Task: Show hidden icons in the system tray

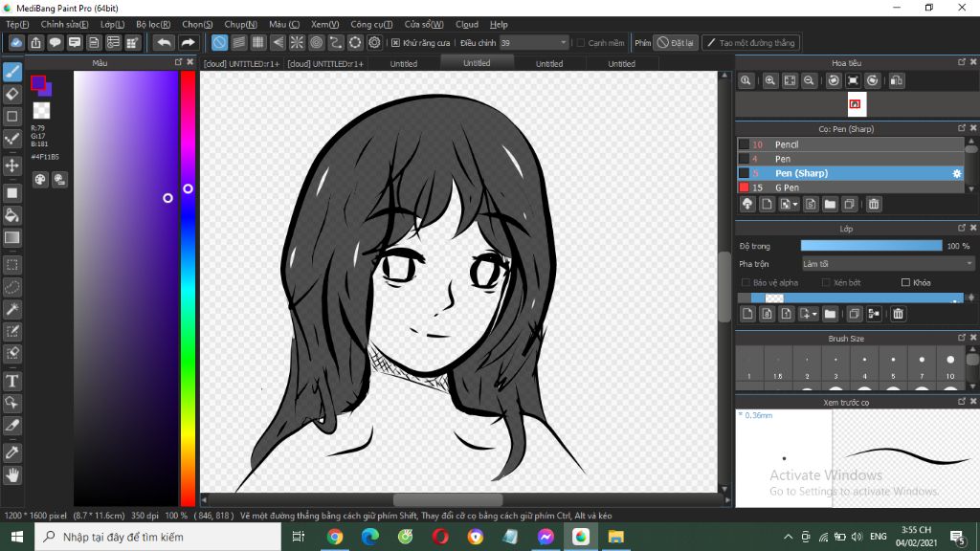Action: [x=789, y=537]
